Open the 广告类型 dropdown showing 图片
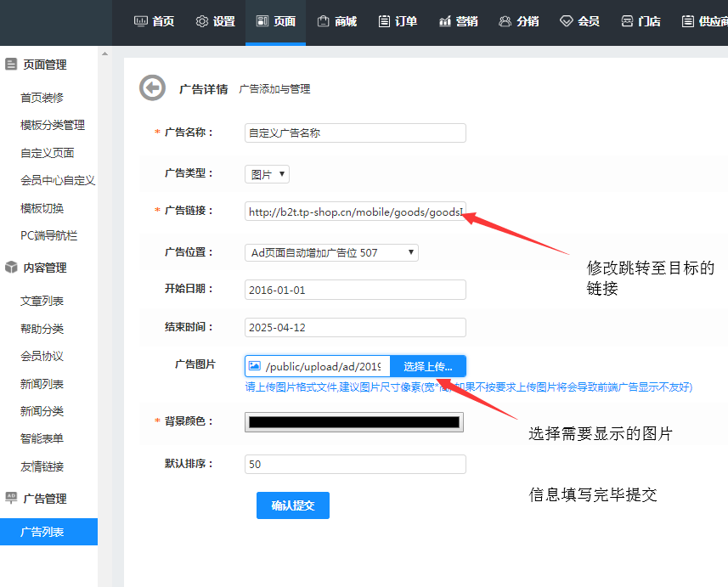Image resolution: width=728 pixels, height=587 pixels. [267, 174]
